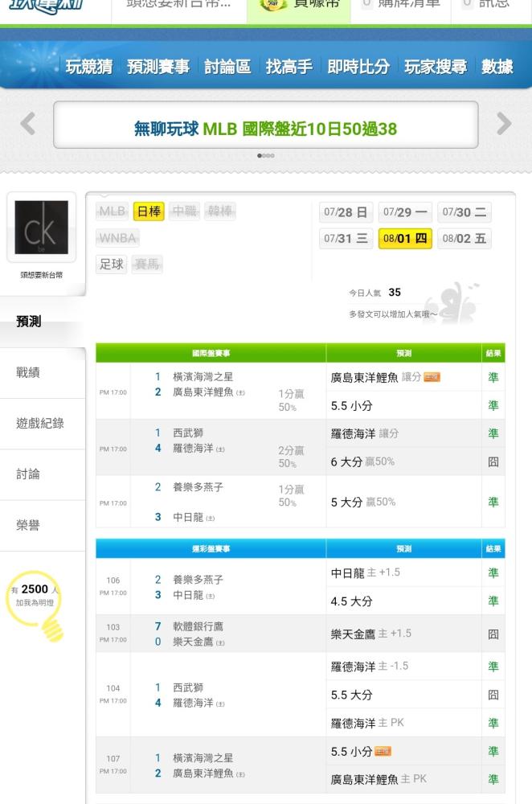Click the orange badge beside 5.5 小分 in game 107
Viewport: 532px width, 804px height.
pyautogui.click(x=383, y=752)
